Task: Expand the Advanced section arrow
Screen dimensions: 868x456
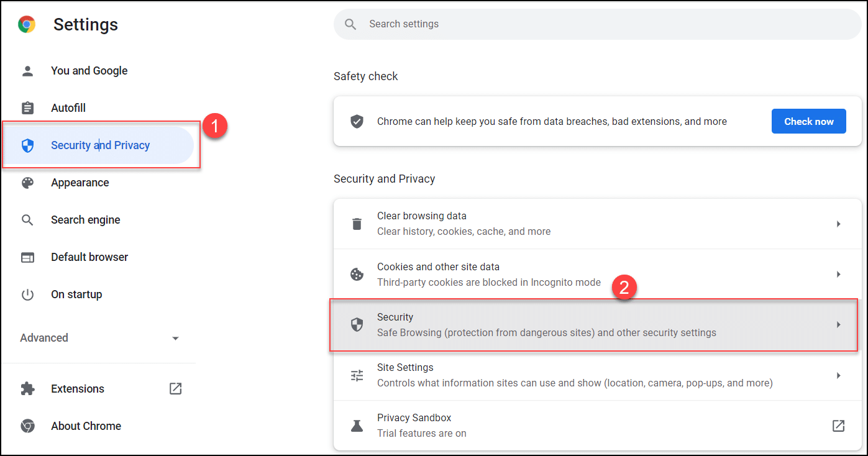Action: [x=175, y=339]
